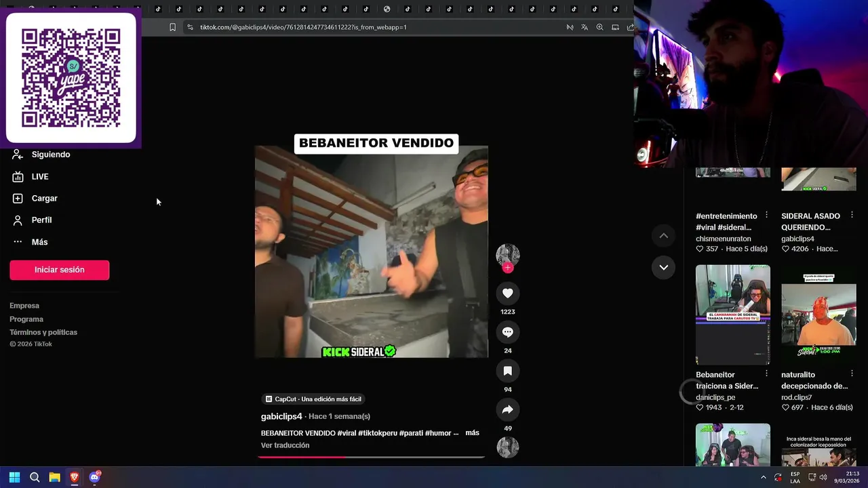Click the heart beside 697 likes
Image resolution: width=868 pixels, height=488 pixels.
(785, 407)
